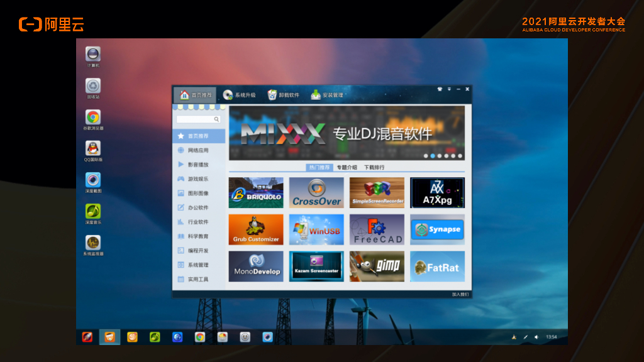This screenshot has height=362, width=644.
Task: Switch to the 下载排行 sub-tab
Action: [x=374, y=167]
